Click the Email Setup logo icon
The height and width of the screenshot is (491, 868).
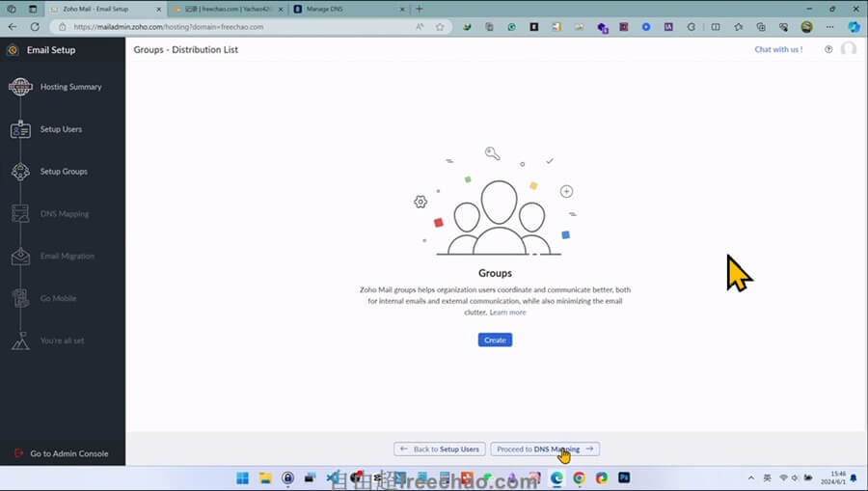(x=13, y=50)
